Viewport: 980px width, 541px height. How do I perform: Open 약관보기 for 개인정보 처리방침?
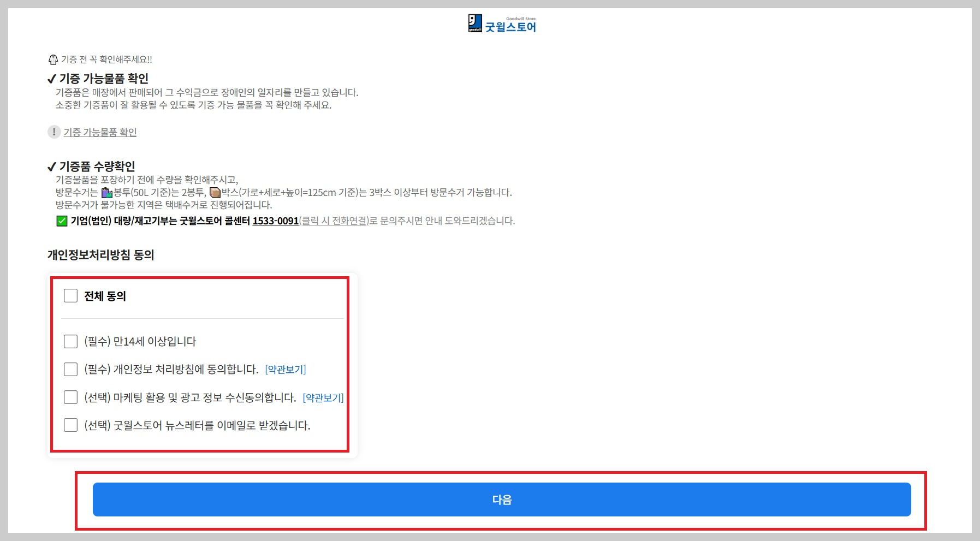pos(286,370)
